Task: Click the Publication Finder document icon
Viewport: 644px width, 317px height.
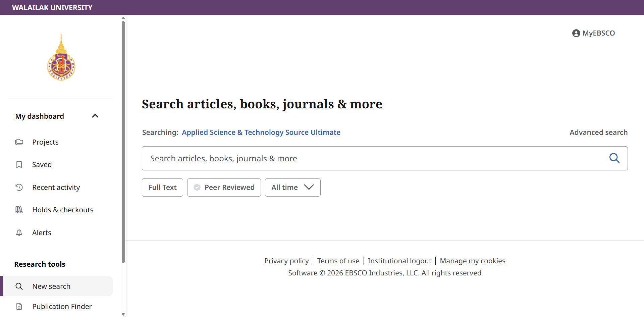Action: tap(19, 306)
